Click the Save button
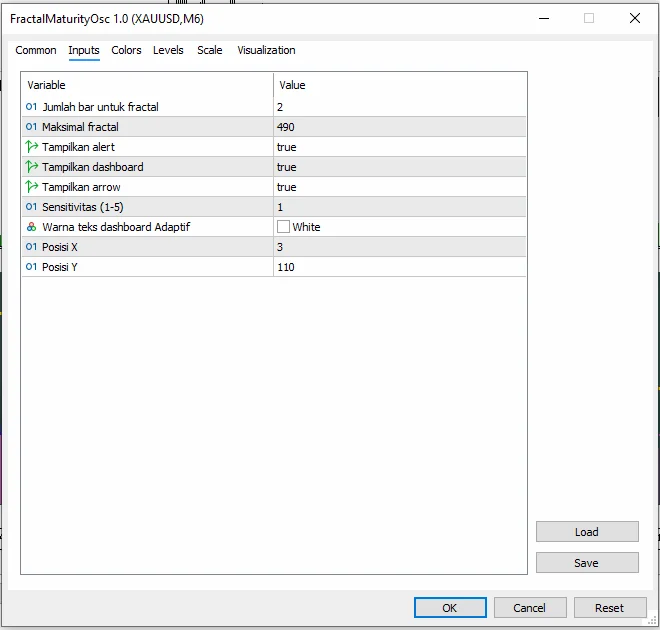 coord(587,563)
